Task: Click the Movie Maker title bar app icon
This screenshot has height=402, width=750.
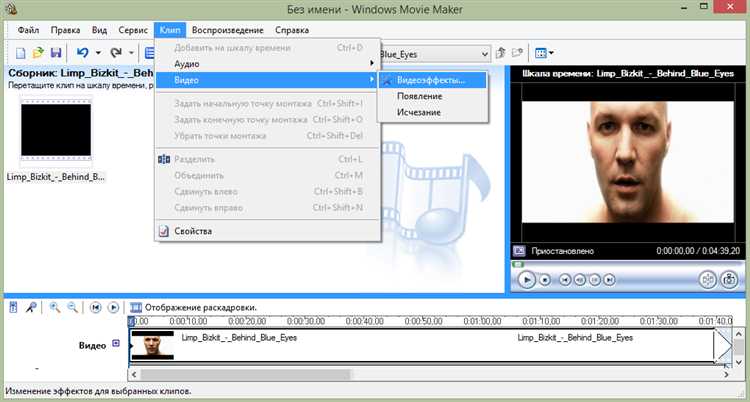Action: coord(12,9)
